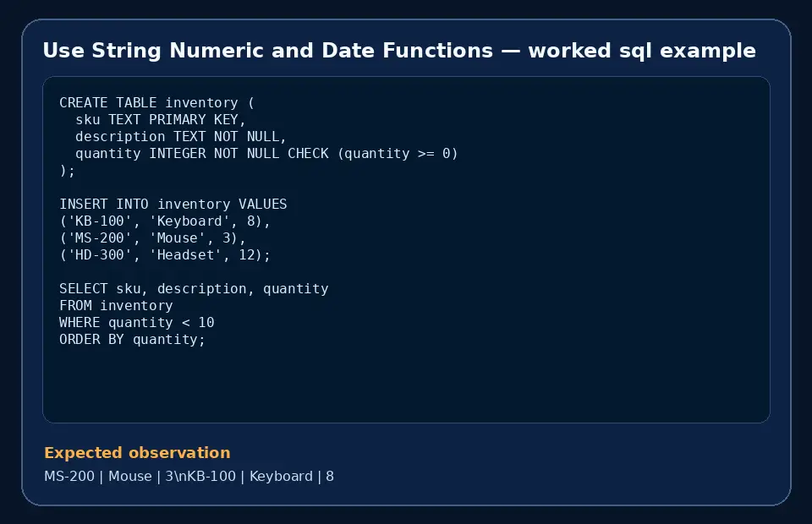Click the 'Expected observation' label

(137, 453)
